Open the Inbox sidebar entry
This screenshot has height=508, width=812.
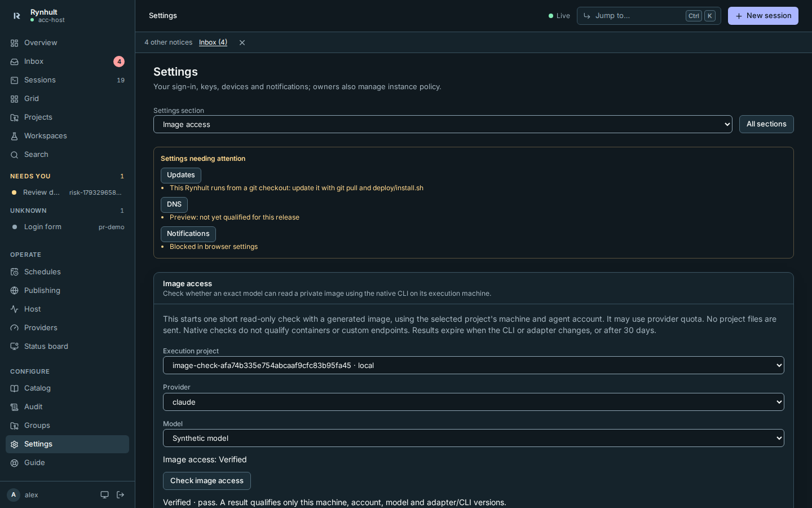[67, 62]
